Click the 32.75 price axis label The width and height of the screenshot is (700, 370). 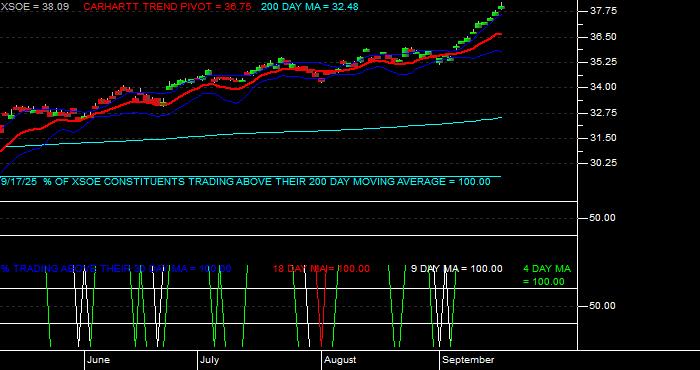[603, 113]
